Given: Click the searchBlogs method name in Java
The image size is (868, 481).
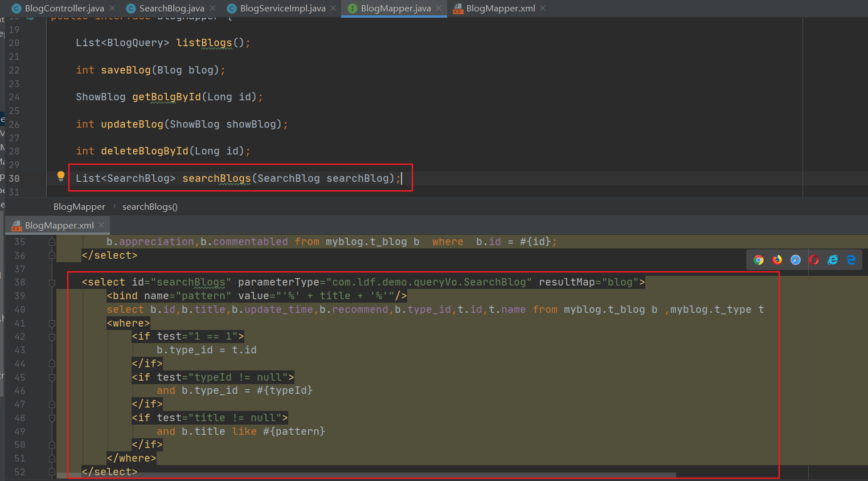Looking at the screenshot, I should 216,178.
